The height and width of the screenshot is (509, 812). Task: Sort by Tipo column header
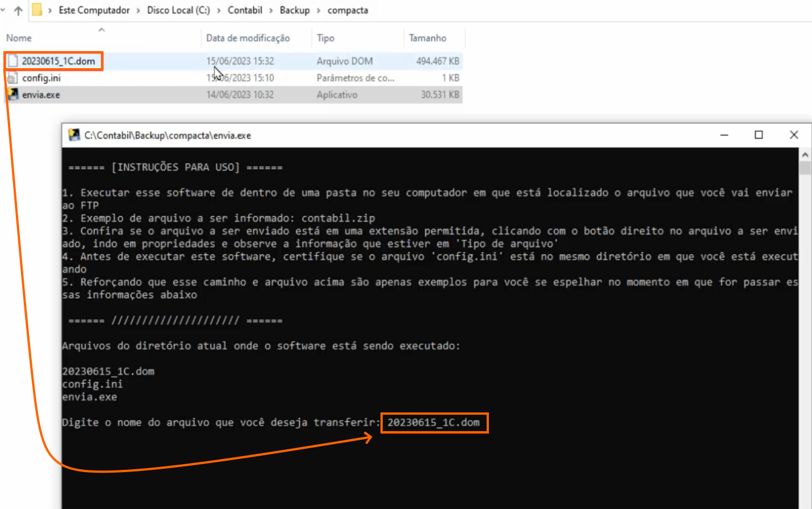[x=325, y=38]
